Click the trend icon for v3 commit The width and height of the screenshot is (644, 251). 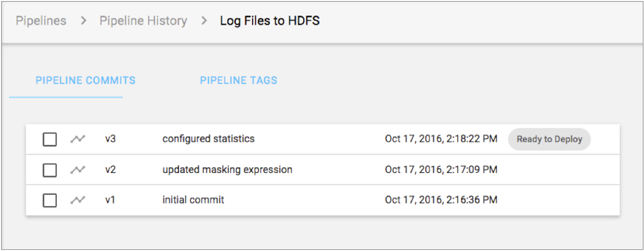click(77, 139)
